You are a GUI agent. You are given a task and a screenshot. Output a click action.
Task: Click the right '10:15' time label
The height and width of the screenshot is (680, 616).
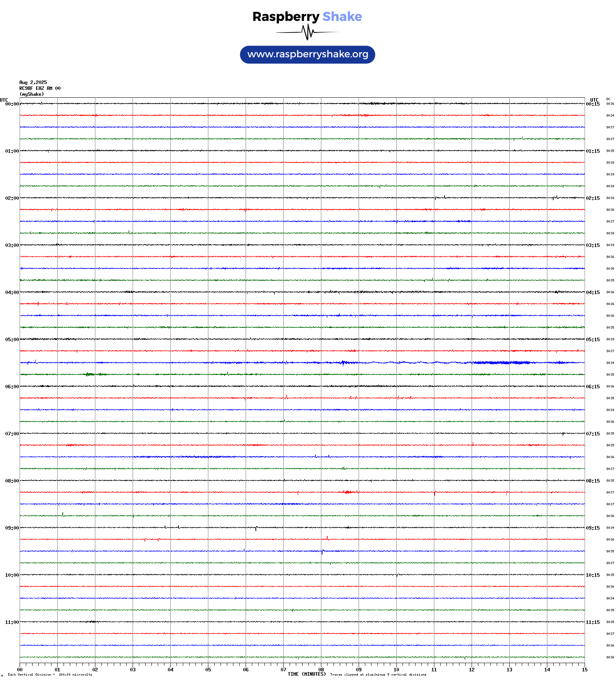[x=593, y=575]
